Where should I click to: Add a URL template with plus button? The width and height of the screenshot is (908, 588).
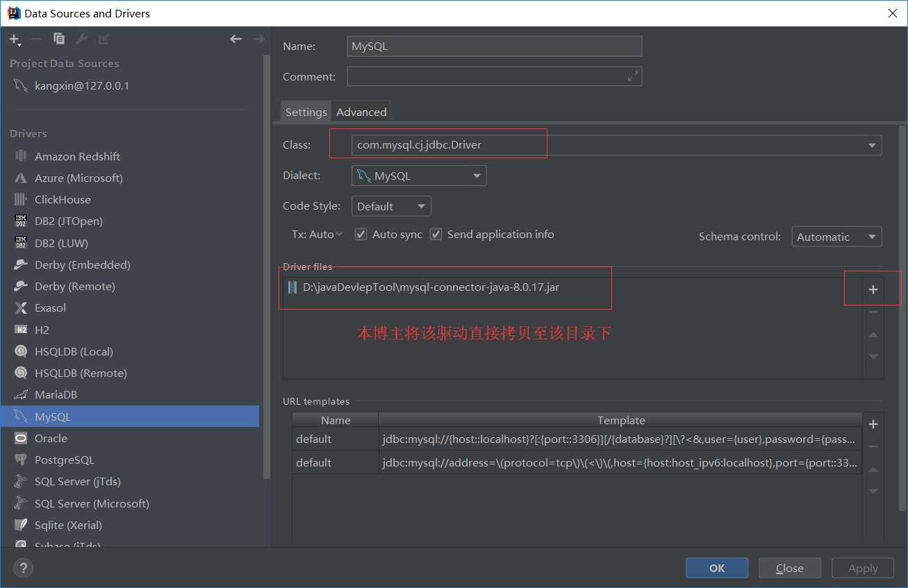pos(873,424)
